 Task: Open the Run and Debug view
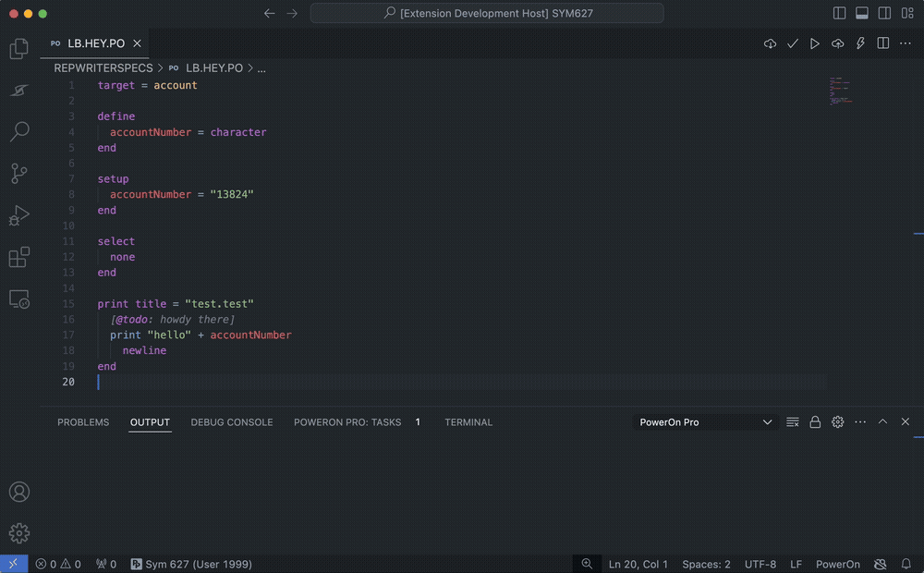tap(19, 215)
